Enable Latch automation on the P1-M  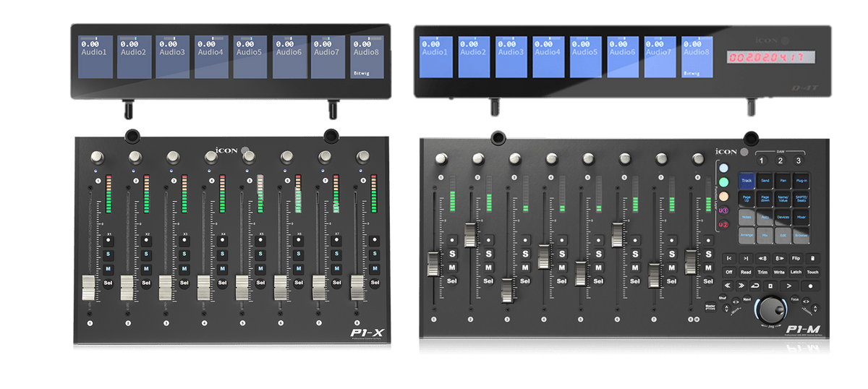tap(796, 272)
